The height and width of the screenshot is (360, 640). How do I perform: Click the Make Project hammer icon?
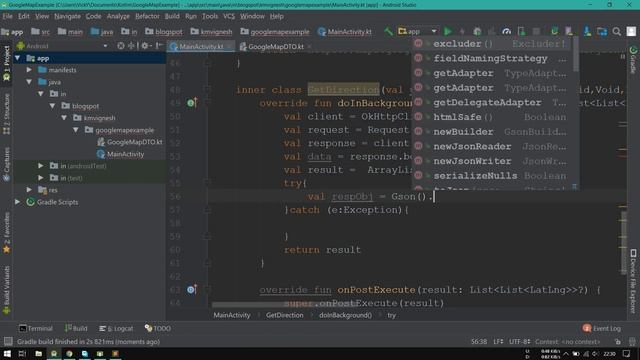click(x=388, y=31)
